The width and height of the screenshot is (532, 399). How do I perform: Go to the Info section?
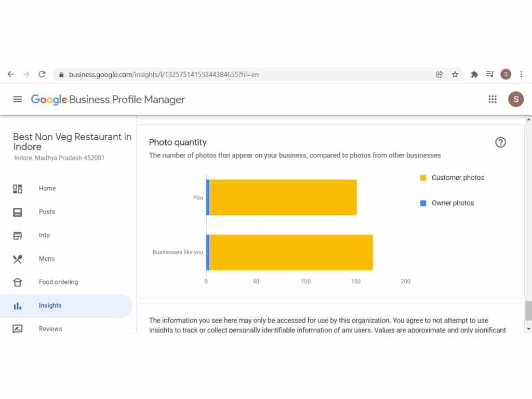point(44,235)
